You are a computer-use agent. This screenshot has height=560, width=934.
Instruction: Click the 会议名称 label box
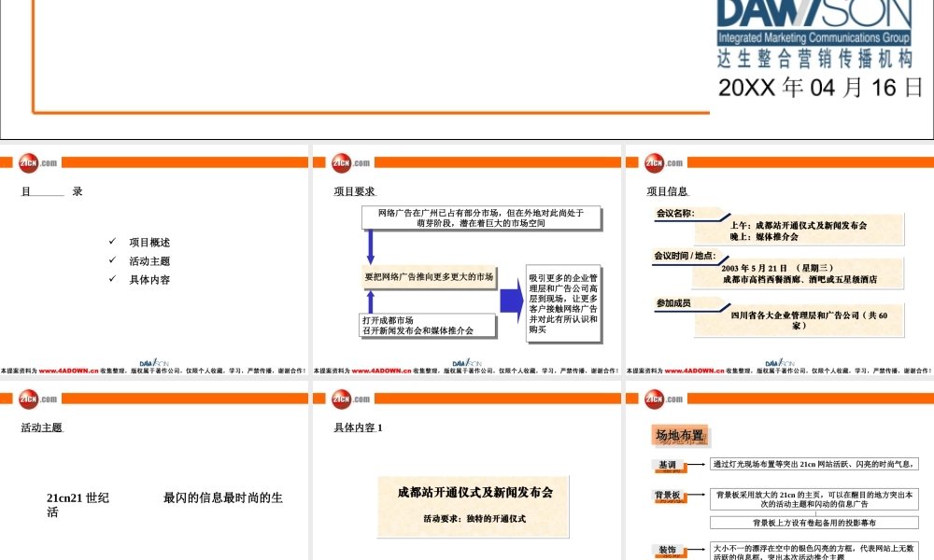point(676,213)
